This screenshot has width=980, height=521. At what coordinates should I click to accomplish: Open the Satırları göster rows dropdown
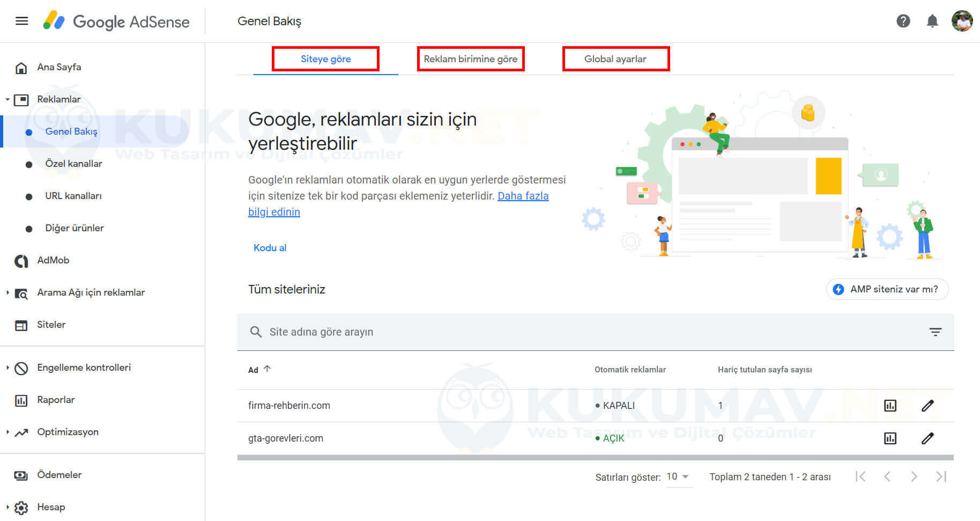pyautogui.click(x=679, y=477)
